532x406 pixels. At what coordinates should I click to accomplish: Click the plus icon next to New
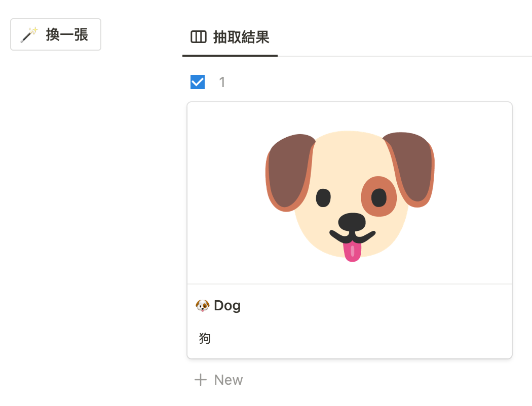[200, 380]
